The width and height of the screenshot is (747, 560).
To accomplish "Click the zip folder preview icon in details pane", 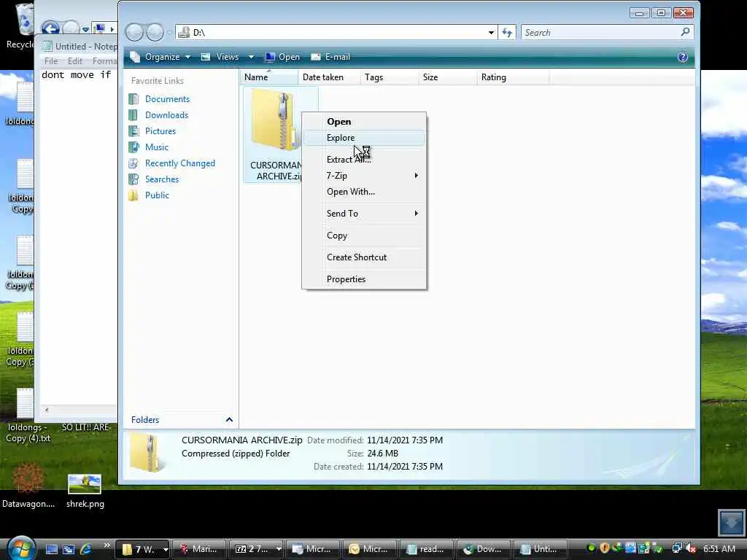I will pos(147,453).
